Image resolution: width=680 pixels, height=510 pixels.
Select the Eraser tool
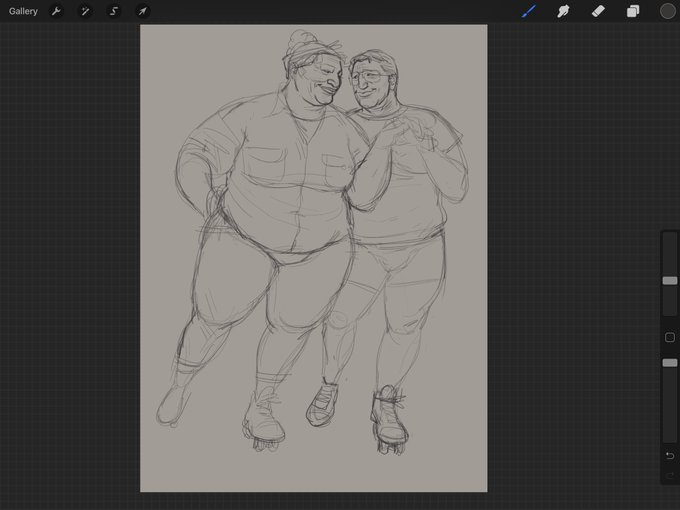[598, 11]
